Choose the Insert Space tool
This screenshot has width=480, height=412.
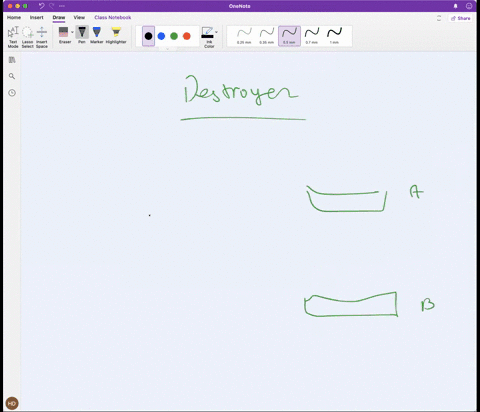coord(42,37)
